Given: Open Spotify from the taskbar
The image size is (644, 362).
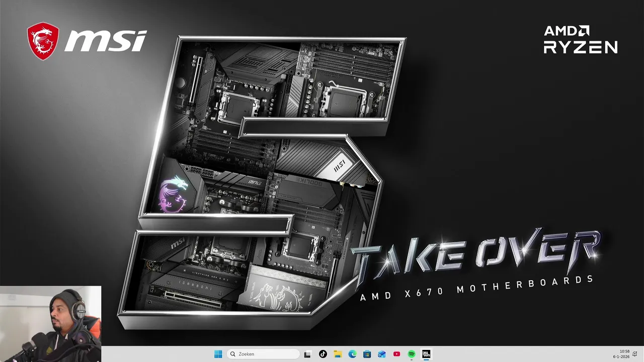Looking at the screenshot, I should pyautogui.click(x=412, y=354).
